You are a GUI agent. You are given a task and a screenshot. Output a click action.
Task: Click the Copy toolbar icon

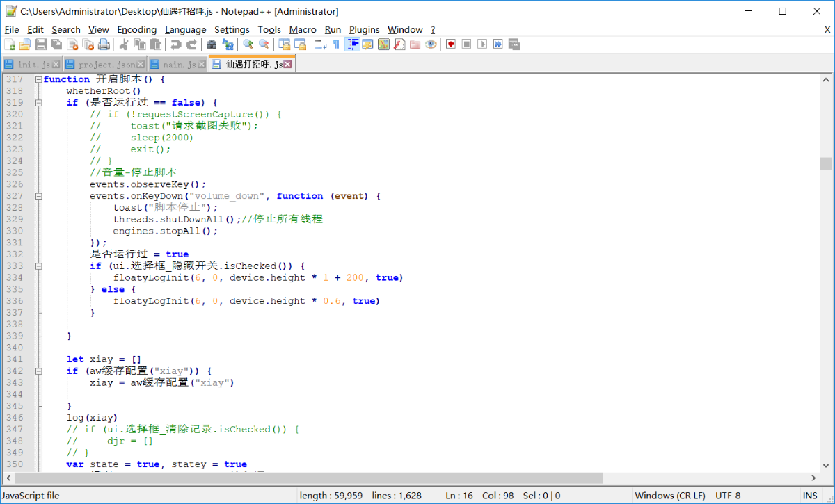pyautogui.click(x=140, y=44)
